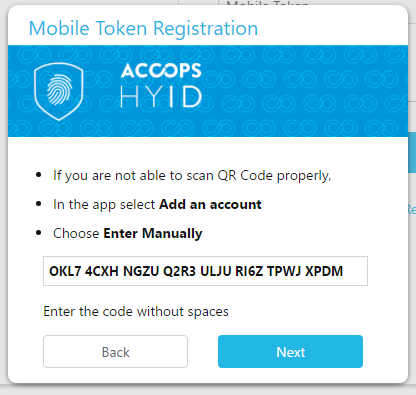Screen dimensions: 416x395
Task: Click the fingerprint shield icon
Action: pyautogui.click(x=59, y=91)
